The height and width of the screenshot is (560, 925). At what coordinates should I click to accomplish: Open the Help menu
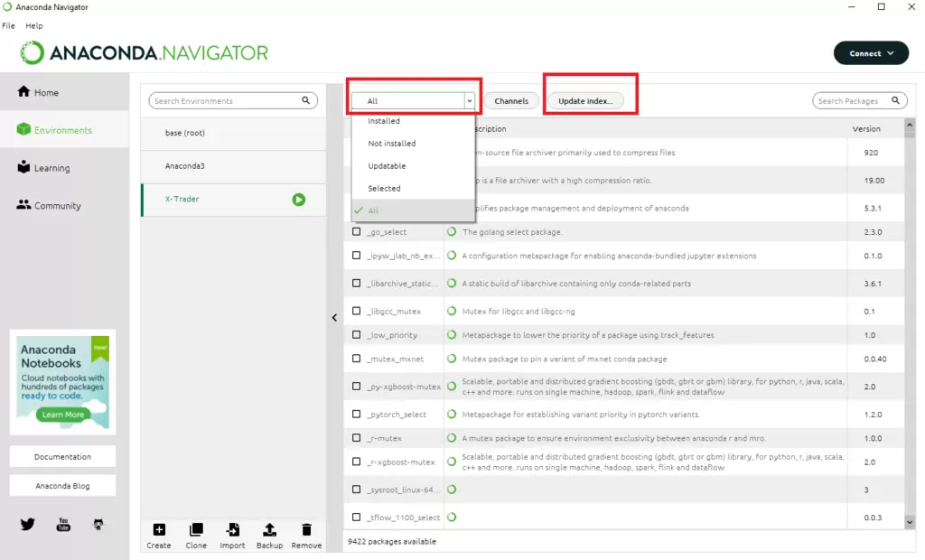pos(33,25)
